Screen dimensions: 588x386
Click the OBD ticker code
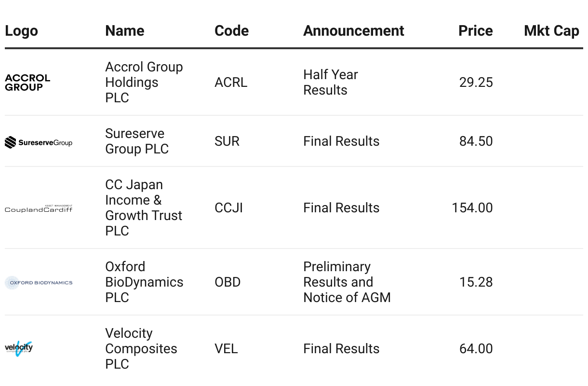coord(227,282)
